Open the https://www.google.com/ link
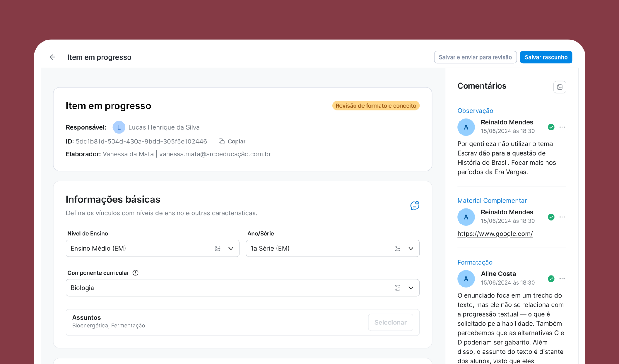 pos(495,234)
